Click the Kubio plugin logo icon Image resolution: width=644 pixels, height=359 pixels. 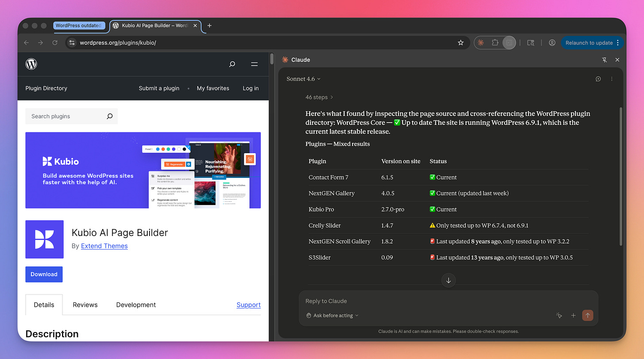click(45, 239)
